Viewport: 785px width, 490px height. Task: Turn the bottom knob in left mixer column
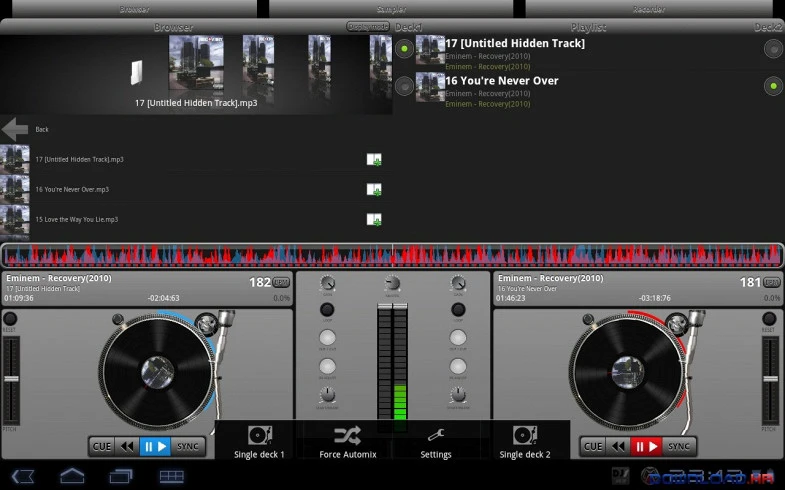[327, 395]
